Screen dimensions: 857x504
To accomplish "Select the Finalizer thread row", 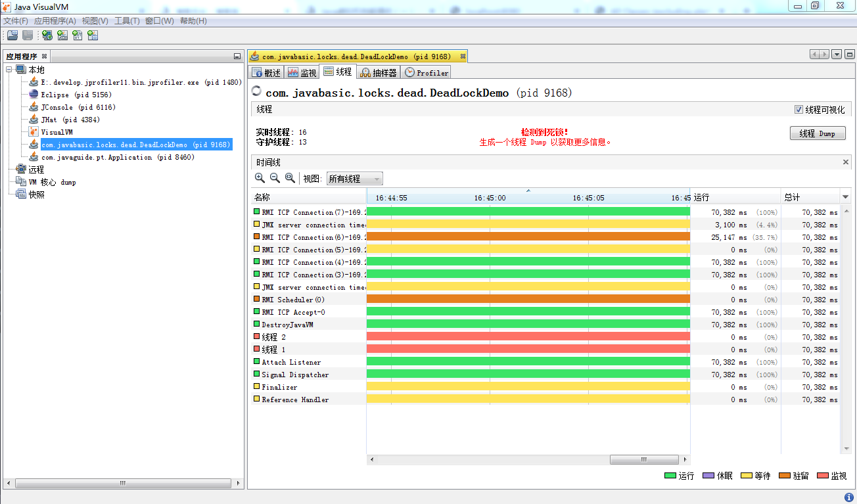I will pyautogui.click(x=545, y=387).
